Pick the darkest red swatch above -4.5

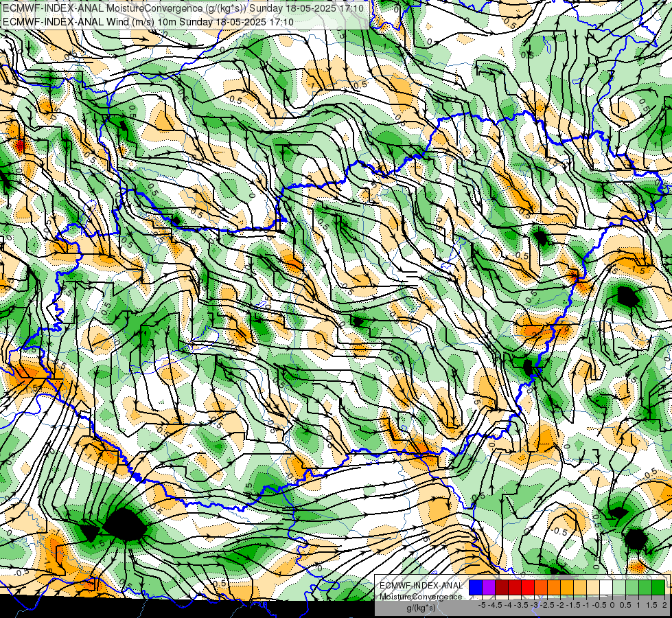(x=502, y=588)
